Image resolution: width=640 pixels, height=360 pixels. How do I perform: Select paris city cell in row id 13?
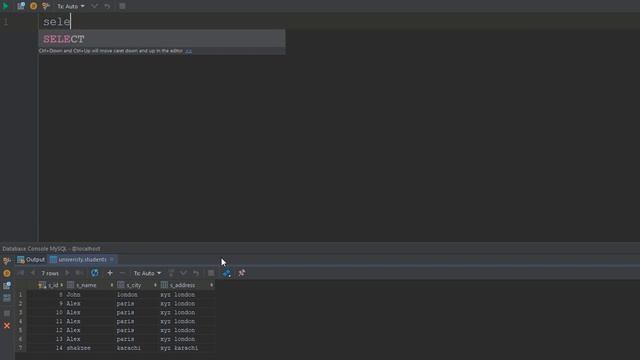pyautogui.click(x=137, y=339)
